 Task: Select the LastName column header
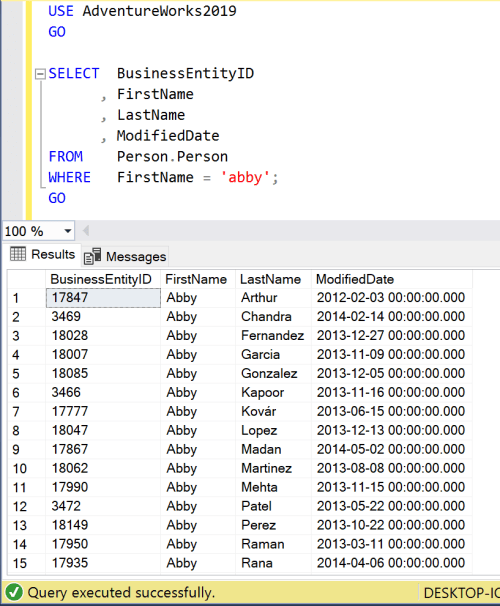[x=273, y=279]
